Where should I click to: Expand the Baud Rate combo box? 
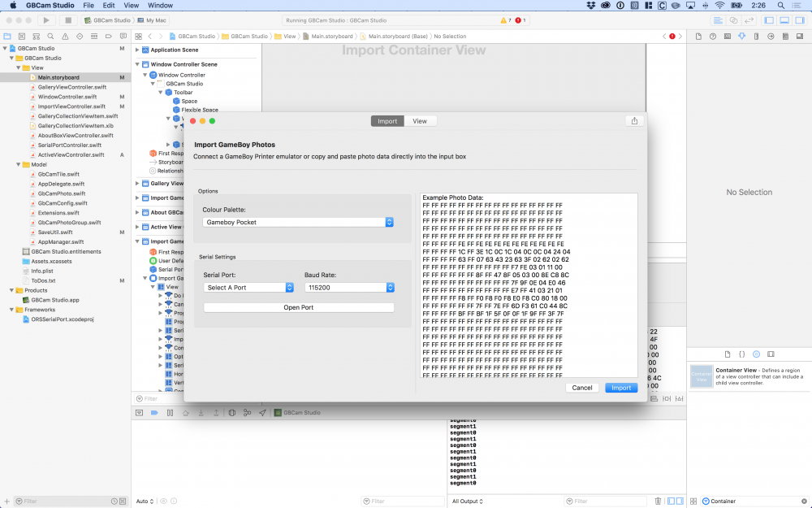click(390, 288)
